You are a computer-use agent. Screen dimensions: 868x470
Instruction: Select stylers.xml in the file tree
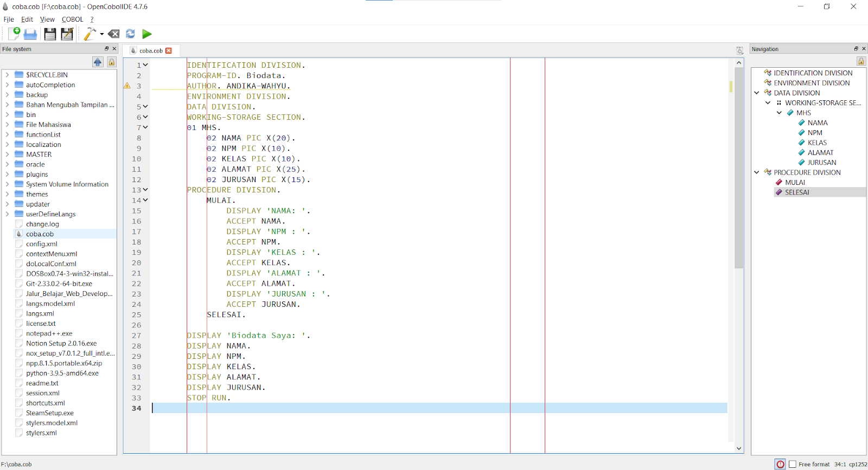pos(41,433)
